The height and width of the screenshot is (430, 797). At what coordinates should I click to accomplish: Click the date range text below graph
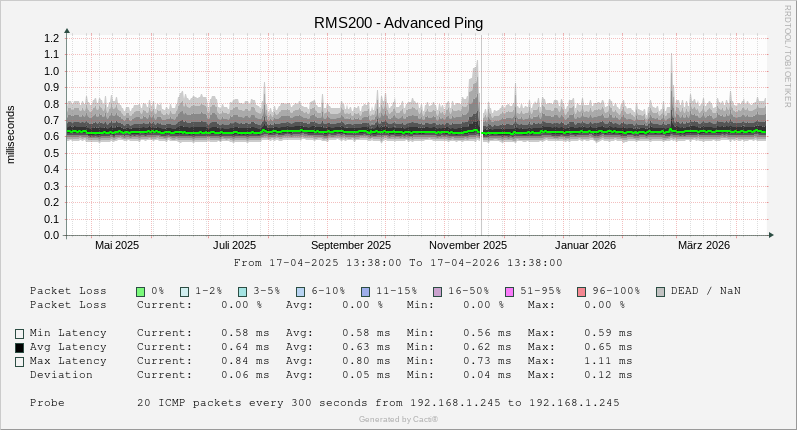point(398,263)
